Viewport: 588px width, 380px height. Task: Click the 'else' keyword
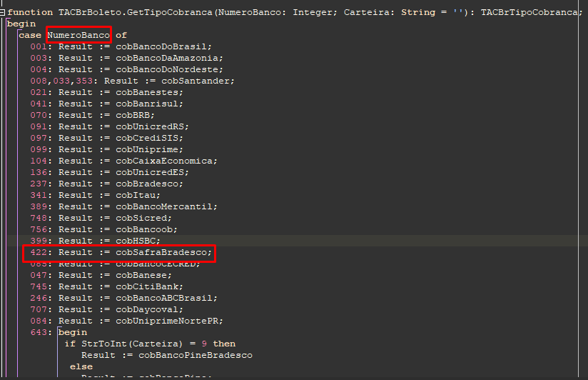tap(81, 366)
